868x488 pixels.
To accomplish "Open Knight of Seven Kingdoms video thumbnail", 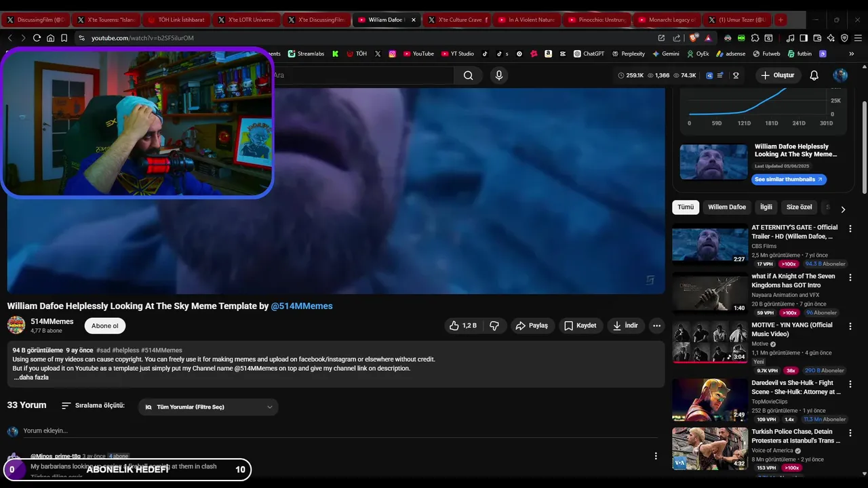I will tap(710, 293).
